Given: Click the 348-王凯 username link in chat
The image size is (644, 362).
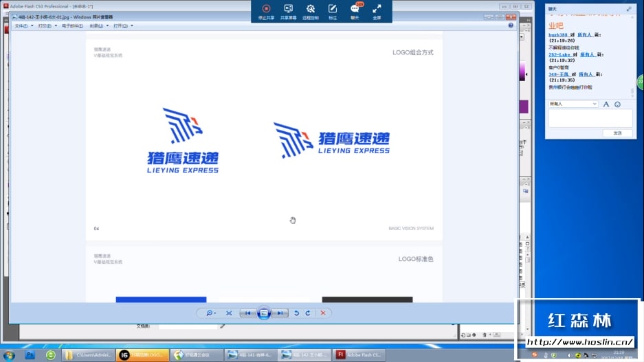Looking at the screenshot, I should coord(559,74).
